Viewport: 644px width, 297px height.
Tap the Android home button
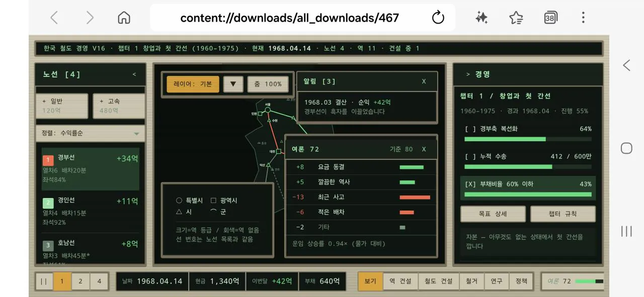coord(626,148)
